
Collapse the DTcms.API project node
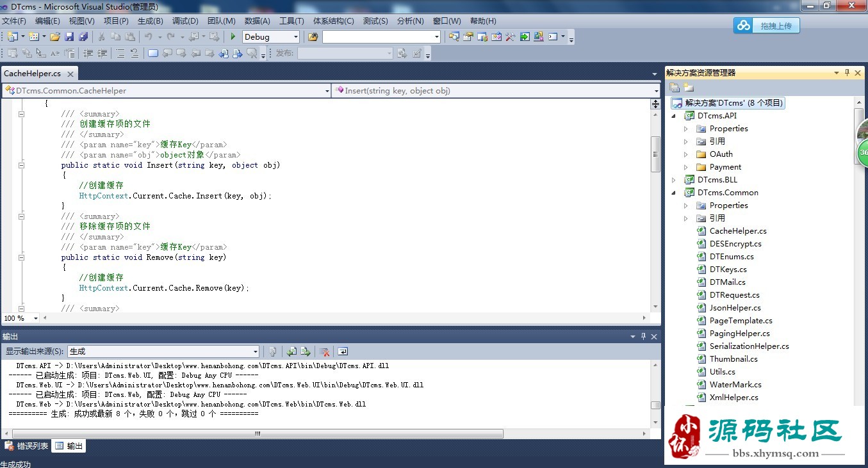tap(673, 117)
